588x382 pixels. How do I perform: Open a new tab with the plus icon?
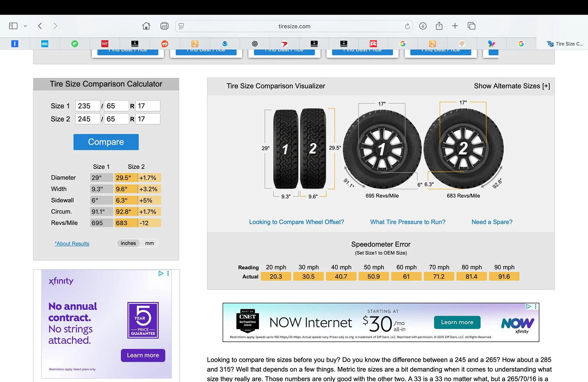[455, 26]
